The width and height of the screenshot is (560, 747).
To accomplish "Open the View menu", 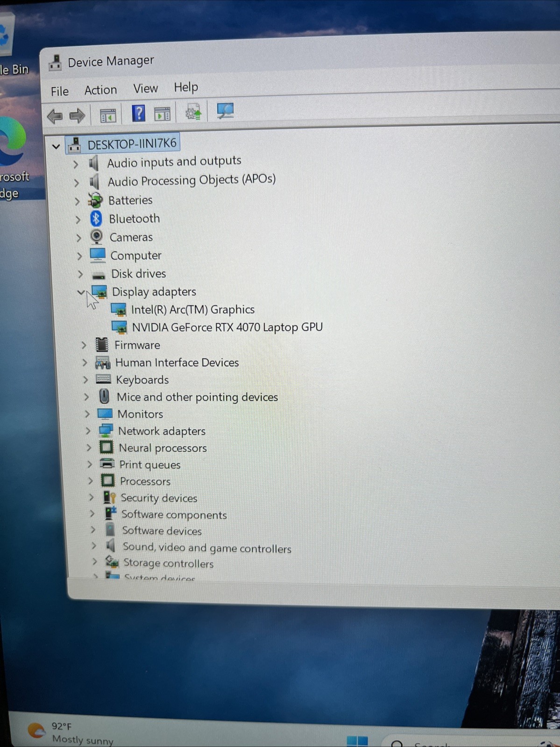I will (x=145, y=88).
